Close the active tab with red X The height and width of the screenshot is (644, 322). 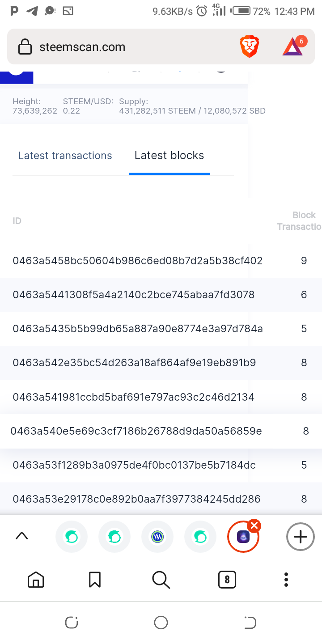click(254, 525)
